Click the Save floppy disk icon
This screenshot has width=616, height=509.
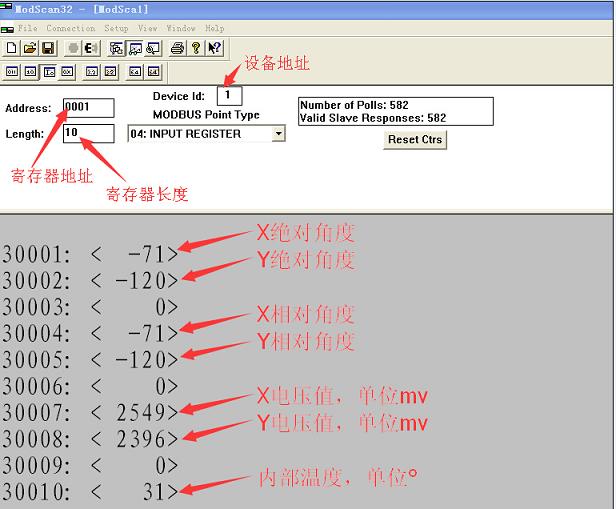coord(46,47)
